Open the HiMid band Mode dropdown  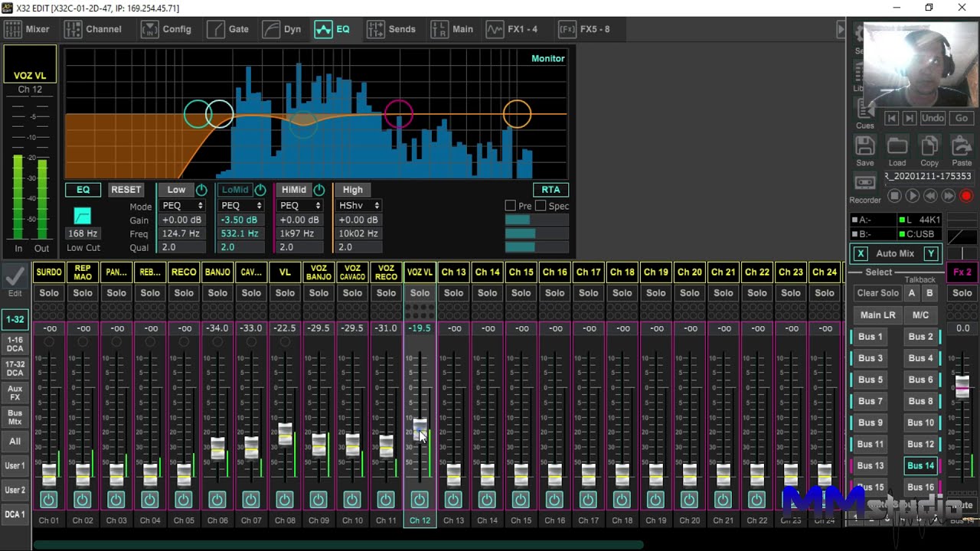click(x=300, y=206)
